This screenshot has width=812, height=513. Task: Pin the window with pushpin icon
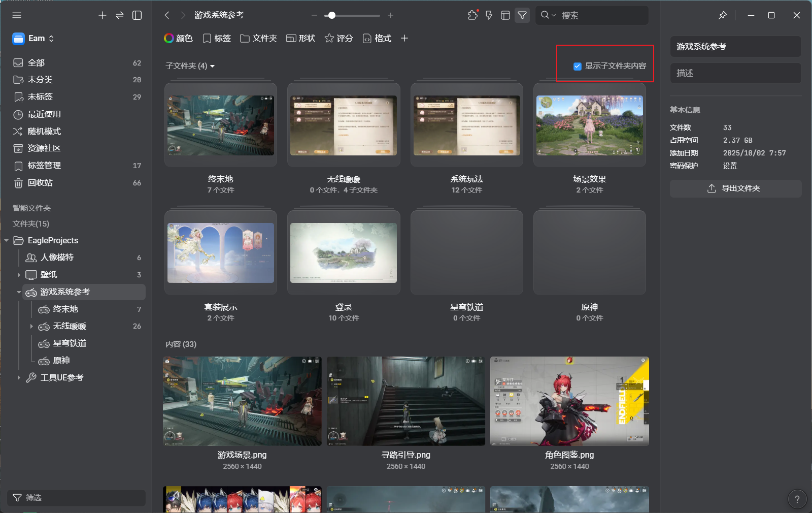click(723, 15)
